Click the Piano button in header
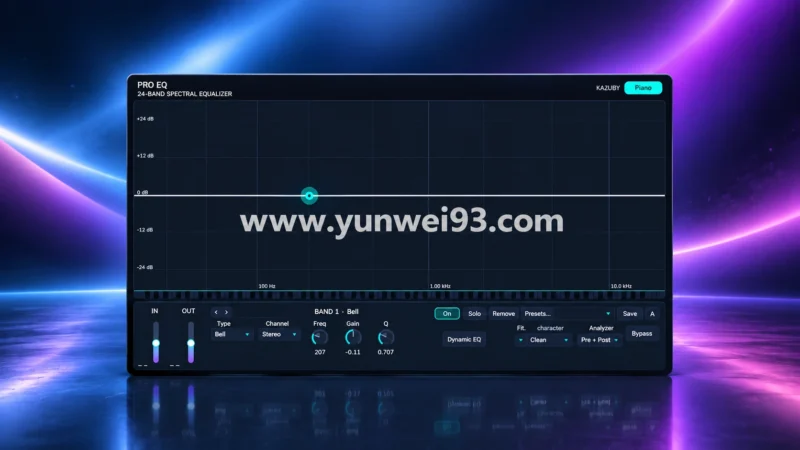The height and width of the screenshot is (450, 800). click(x=643, y=88)
